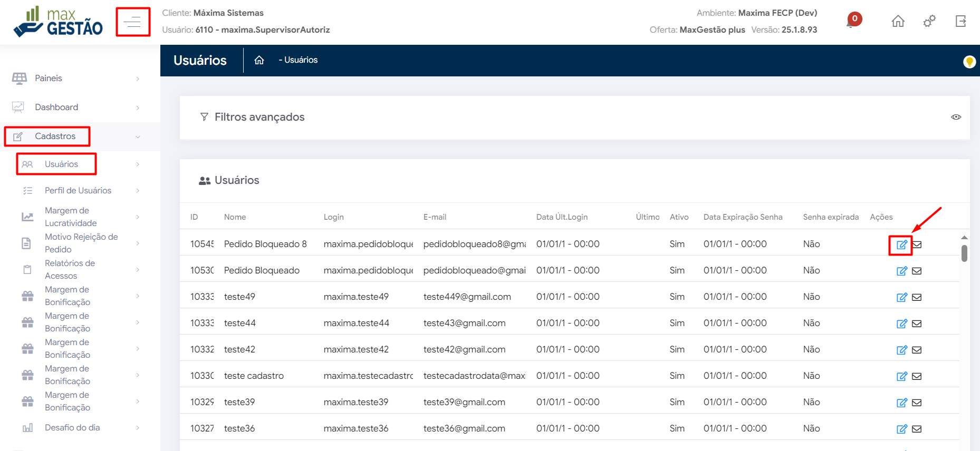Image resolution: width=980 pixels, height=451 pixels.
Task: Click the yellow lightbulb tips icon
Action: (x=969, y=62)
